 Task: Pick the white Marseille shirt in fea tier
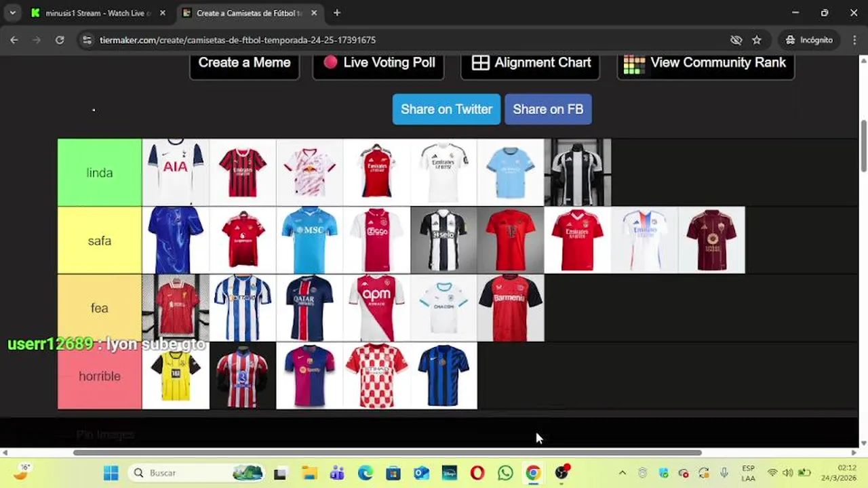(x=443, y=308)
